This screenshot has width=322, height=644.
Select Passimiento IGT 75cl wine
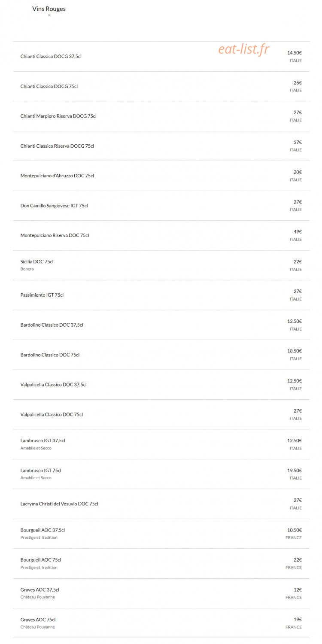pyautogui.click(x=161, y=295)
